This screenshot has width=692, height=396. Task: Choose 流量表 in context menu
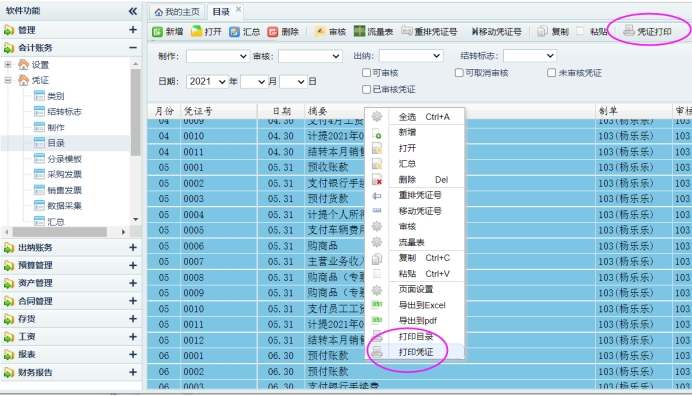coord(415,242)
